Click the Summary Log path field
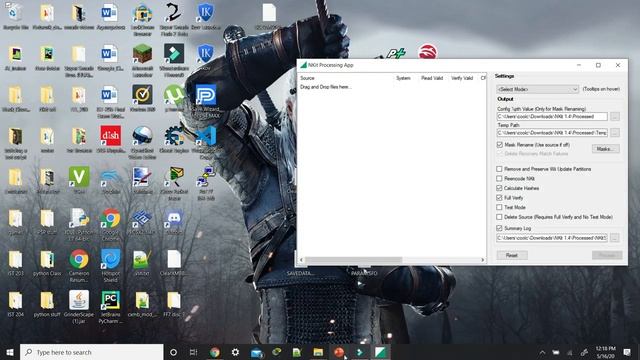The image size is (640, 360). pos(552,238)
